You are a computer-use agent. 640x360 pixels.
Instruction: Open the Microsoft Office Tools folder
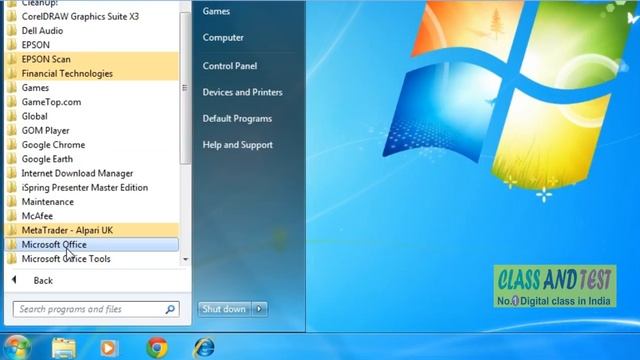pos(92,259)
